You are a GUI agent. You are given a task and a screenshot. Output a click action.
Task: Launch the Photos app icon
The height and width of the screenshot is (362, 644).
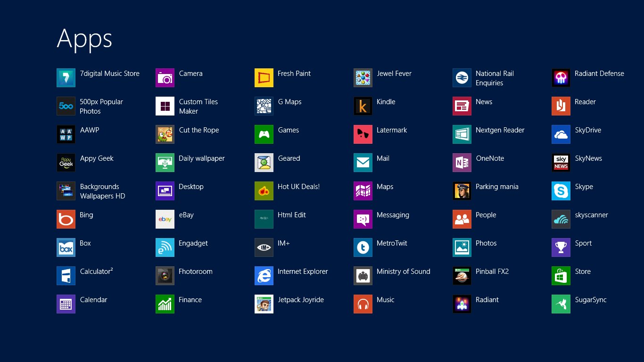[462, 247]
